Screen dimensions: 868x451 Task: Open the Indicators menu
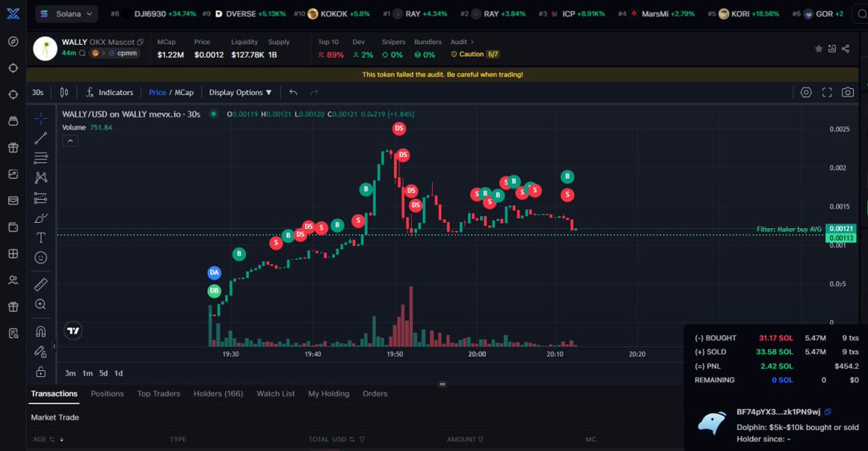[x=109, y=93]
